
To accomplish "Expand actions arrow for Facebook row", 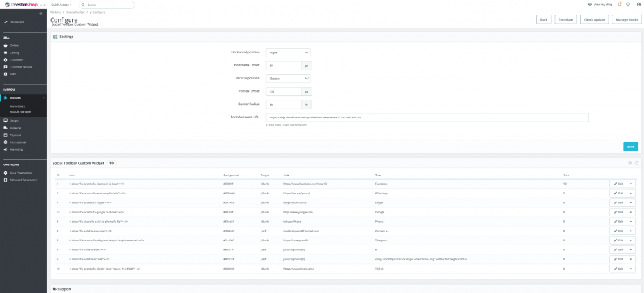I will tap(630, 184).
